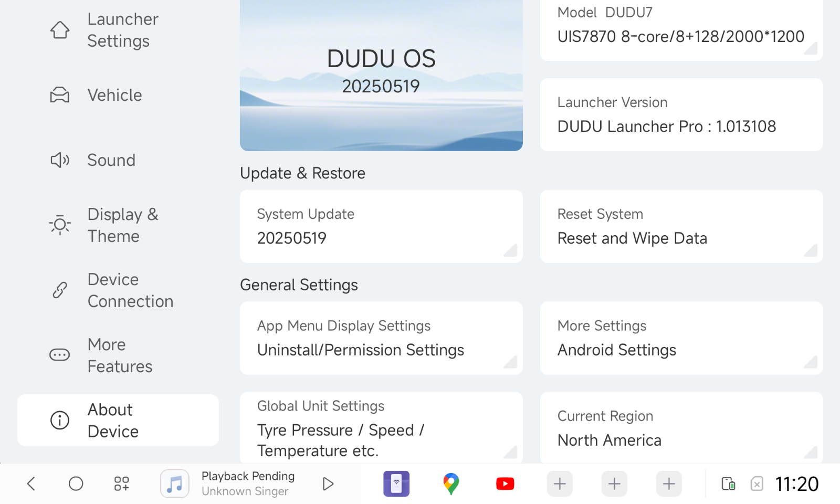This screenshot has width=840, height=504.
Task: Expand corner arrow of Global Unit Settings card
Action: click(x=511, y=453)
